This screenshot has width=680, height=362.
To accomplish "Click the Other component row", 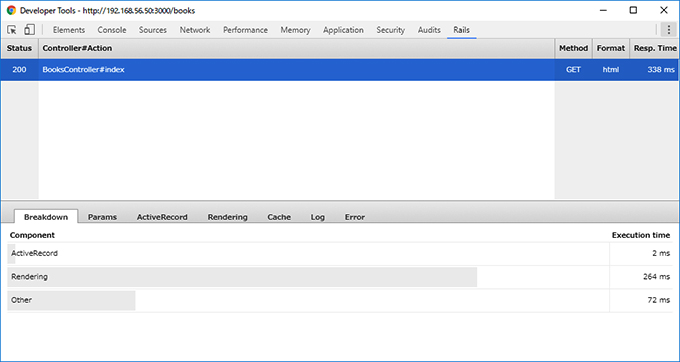I will (x=340, y=300).
